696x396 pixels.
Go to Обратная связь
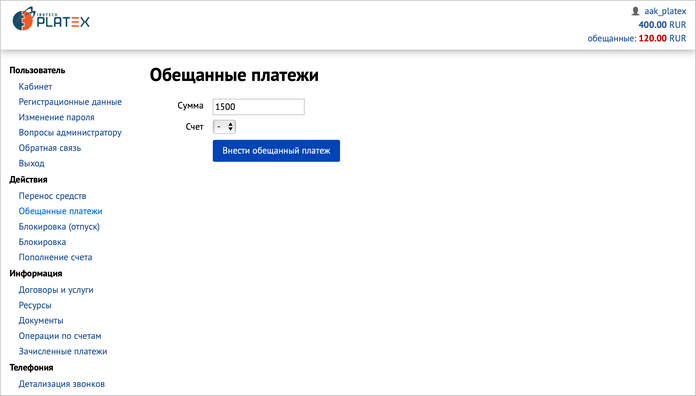[x=50, y=148]
